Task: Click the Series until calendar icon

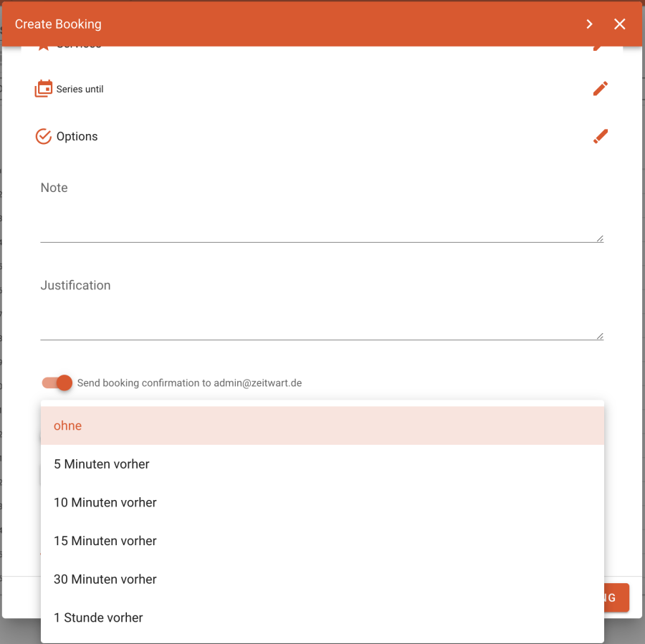Action: pos(44,89)
